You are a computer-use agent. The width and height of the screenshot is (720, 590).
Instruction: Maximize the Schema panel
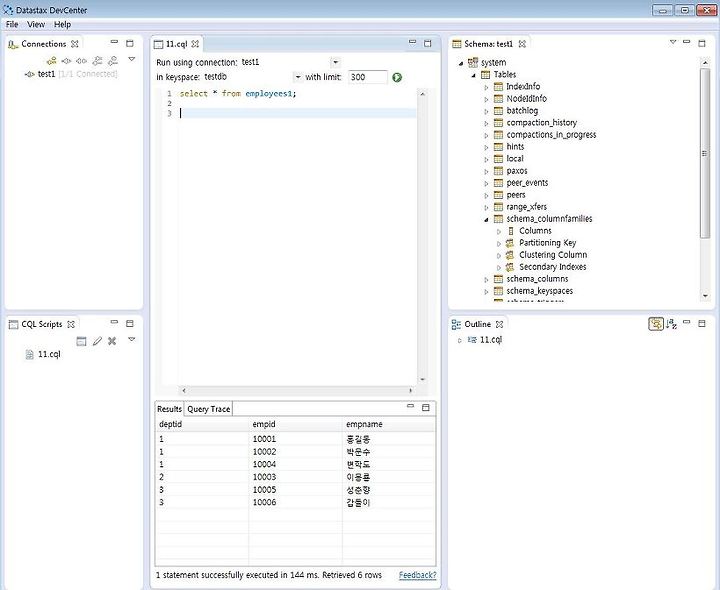pyautogui.click(x=702, y=43)
